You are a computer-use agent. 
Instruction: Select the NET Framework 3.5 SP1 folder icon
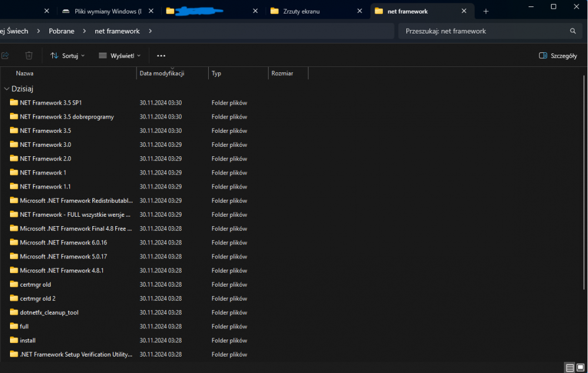point(14,102)
